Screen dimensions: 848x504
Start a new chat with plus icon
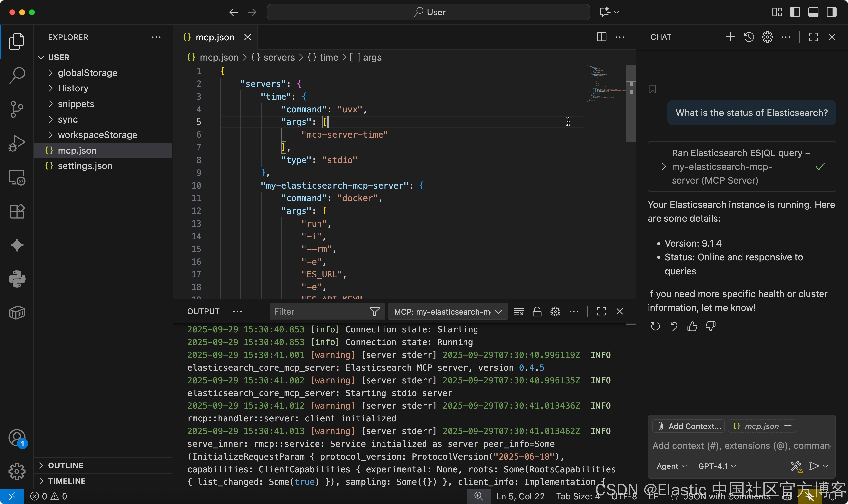point(730,37)
